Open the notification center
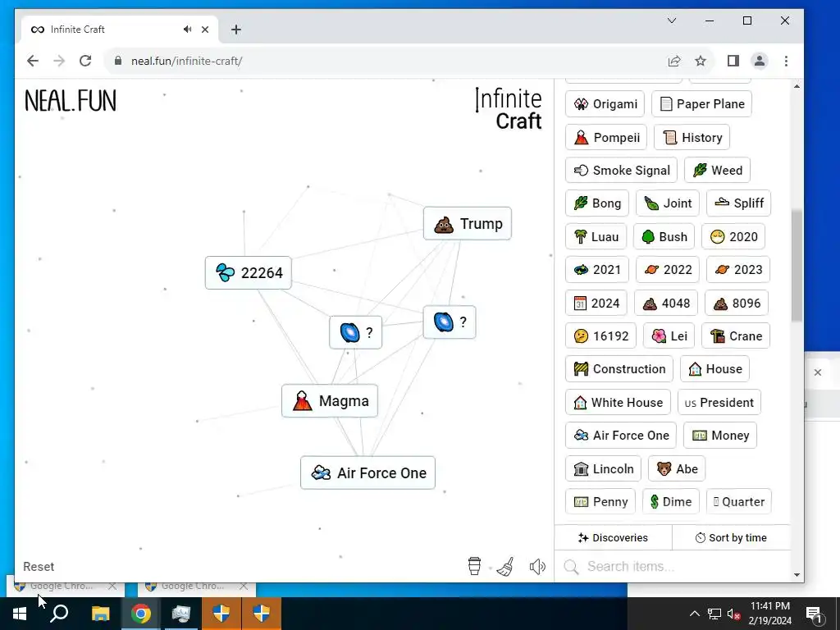Image resolution: width=840 pixels, height=630 pixels. pos(813,614)
